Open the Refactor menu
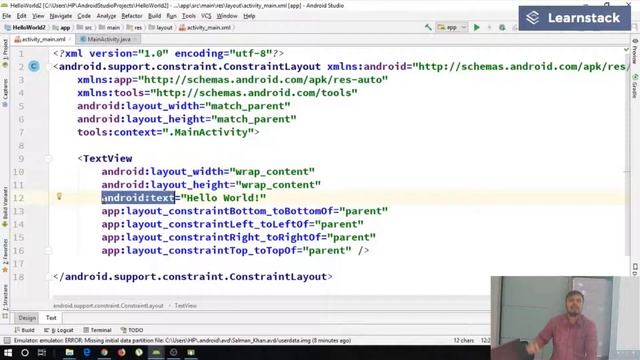 132,16
